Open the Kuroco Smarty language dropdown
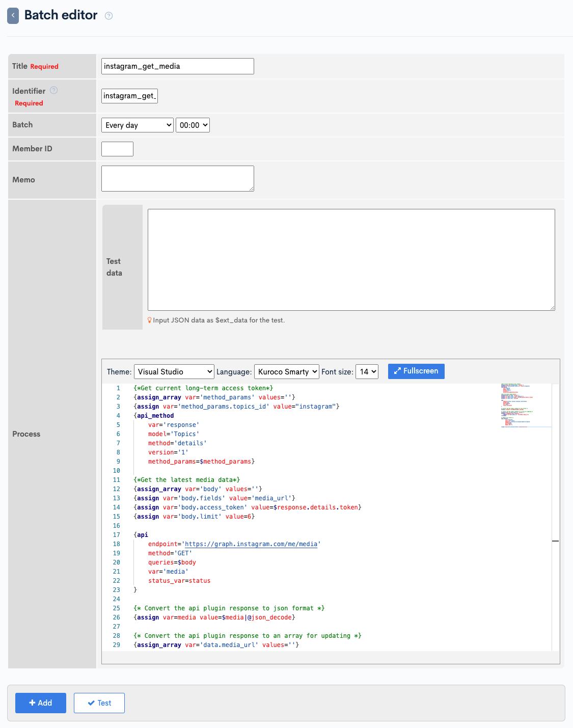The image size is (573, 728). pyautogui.click(x=287, y=371)
